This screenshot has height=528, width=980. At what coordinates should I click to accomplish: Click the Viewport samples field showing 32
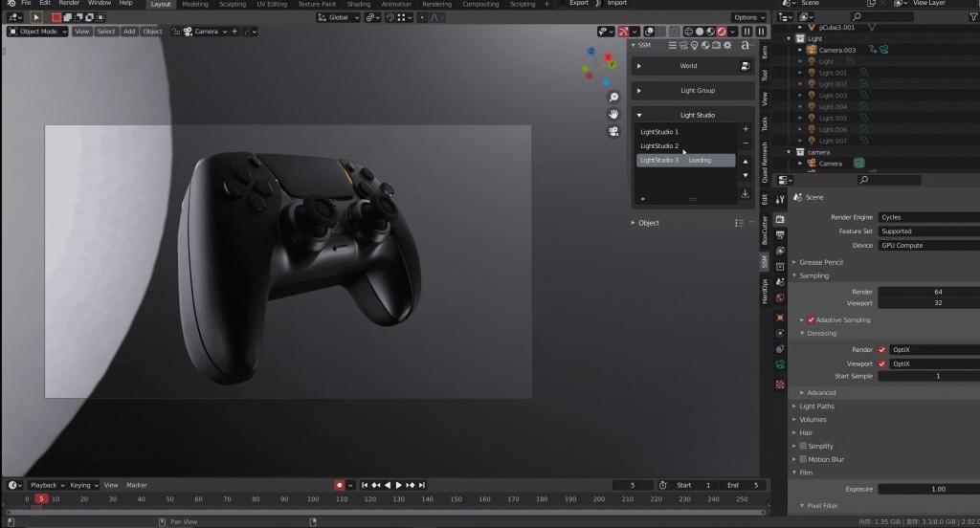928,303
